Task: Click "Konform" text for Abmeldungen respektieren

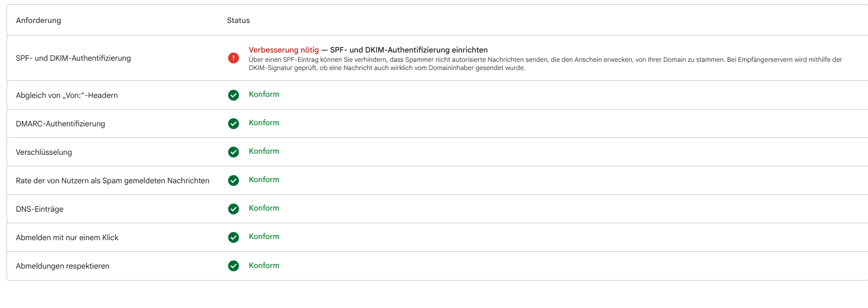Action: point(264,265)
